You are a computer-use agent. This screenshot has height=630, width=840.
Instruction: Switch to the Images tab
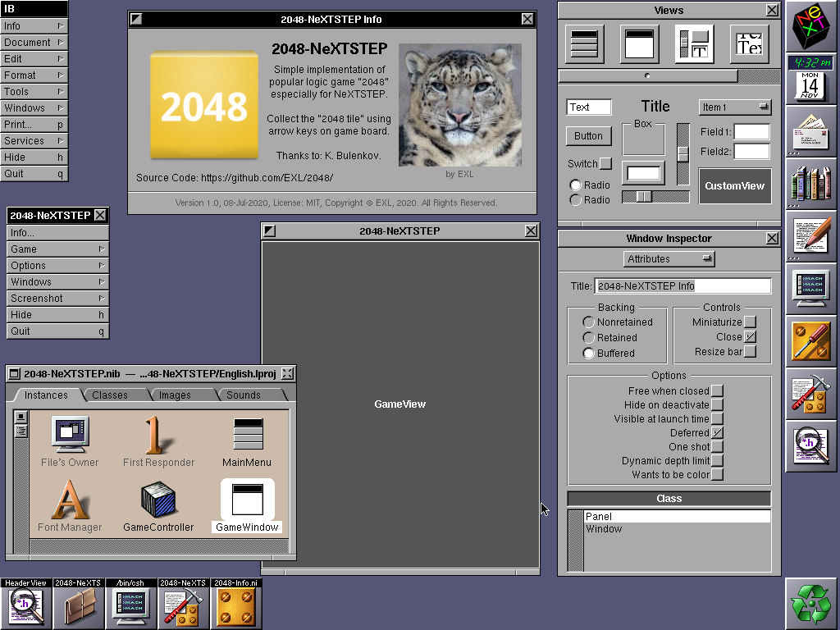[176, 395]
